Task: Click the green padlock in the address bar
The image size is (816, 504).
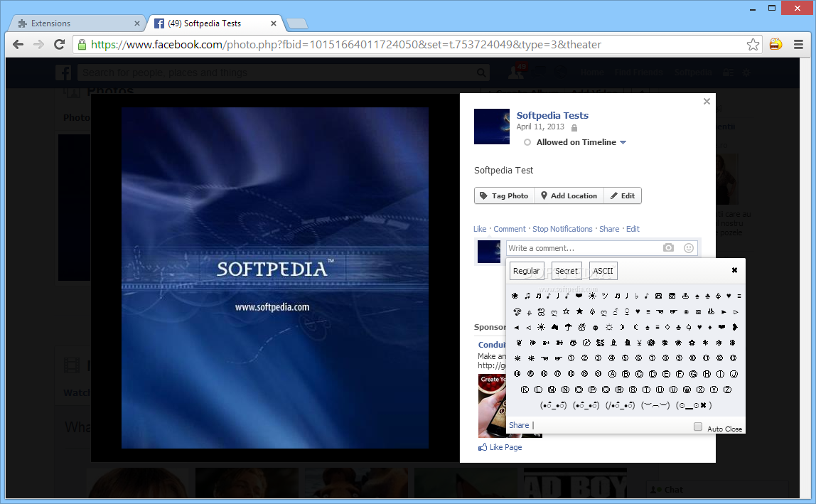Action: tap(82, 45)
